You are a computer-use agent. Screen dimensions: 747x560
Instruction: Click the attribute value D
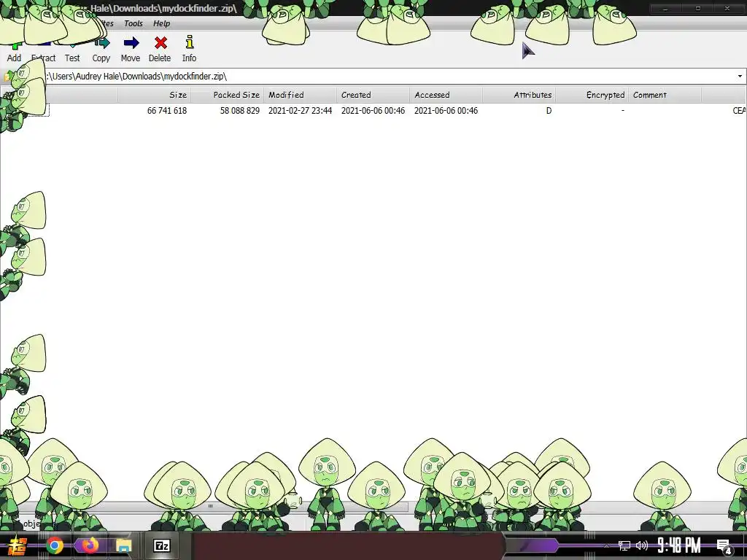[549, 111]
